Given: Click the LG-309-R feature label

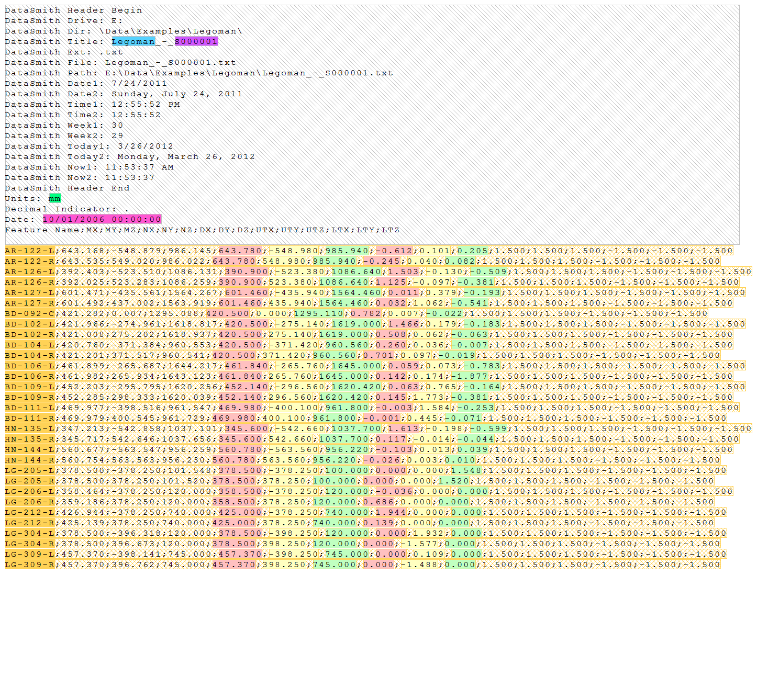Looking at the screenshot, I should click(x=30, y=564).
